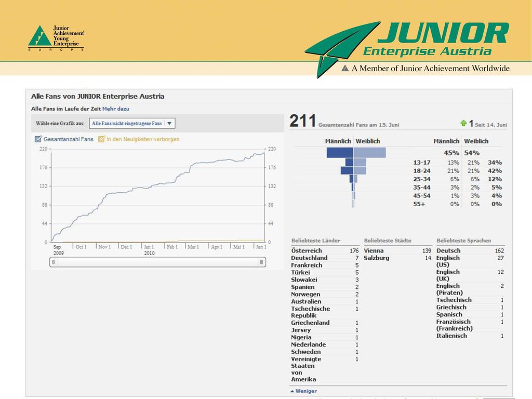Click the small triangle icon before A Member
Image resolution: width=532 pixels, height=399 pixels.
pyautogui.click(x=345, y=68)
